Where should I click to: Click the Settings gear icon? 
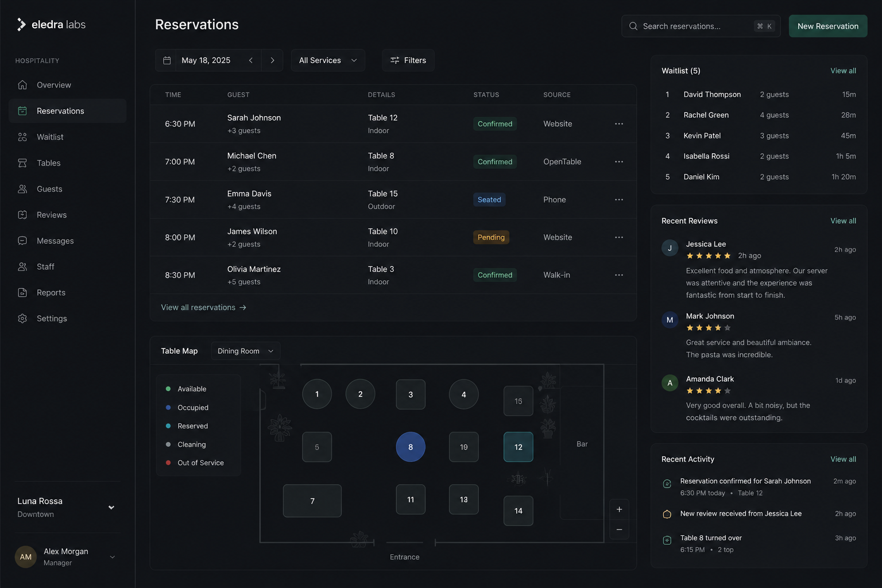tap(22, 318)
